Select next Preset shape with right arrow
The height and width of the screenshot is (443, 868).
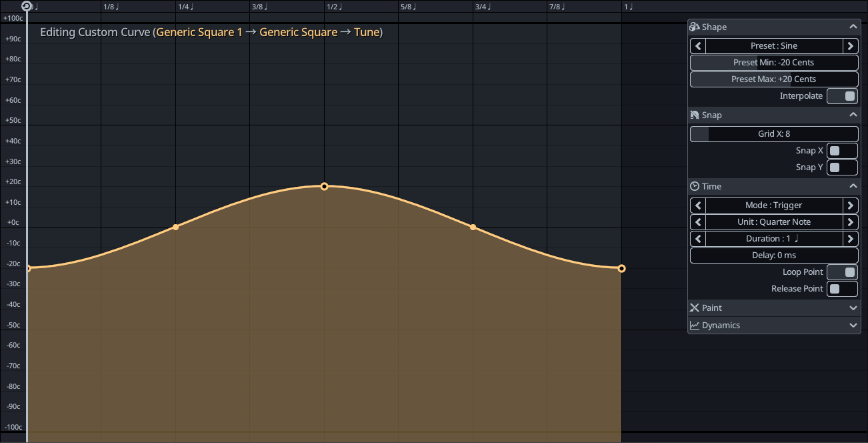850,46
